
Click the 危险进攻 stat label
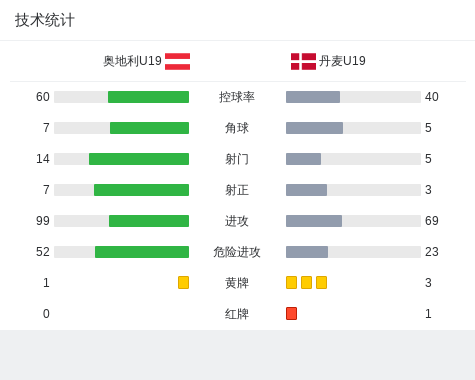pos(237,252)
